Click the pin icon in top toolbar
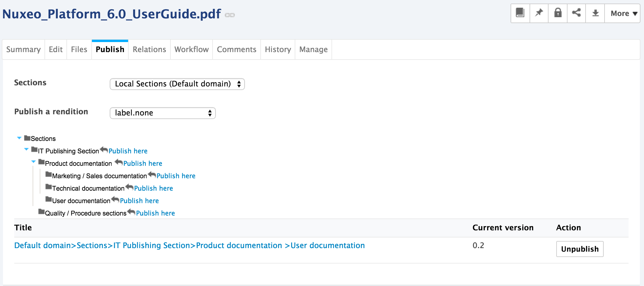The height and width of the screenshot is (286, 644). tap(539, 13)
